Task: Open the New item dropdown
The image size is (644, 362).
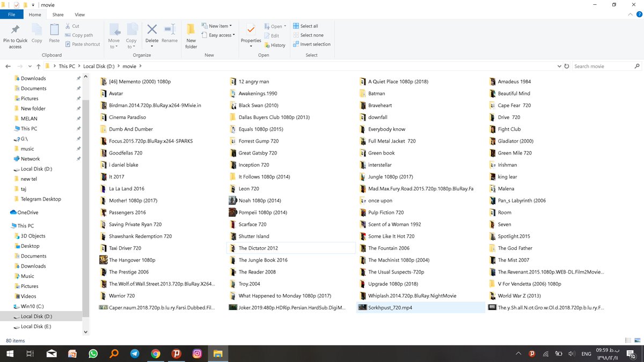Action: click(x=217, y=26)
